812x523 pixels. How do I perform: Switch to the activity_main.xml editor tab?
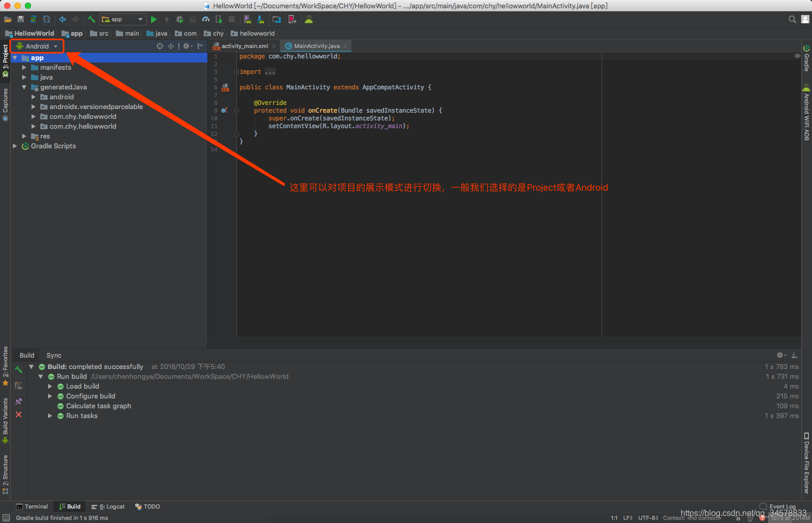pos(245,46)
